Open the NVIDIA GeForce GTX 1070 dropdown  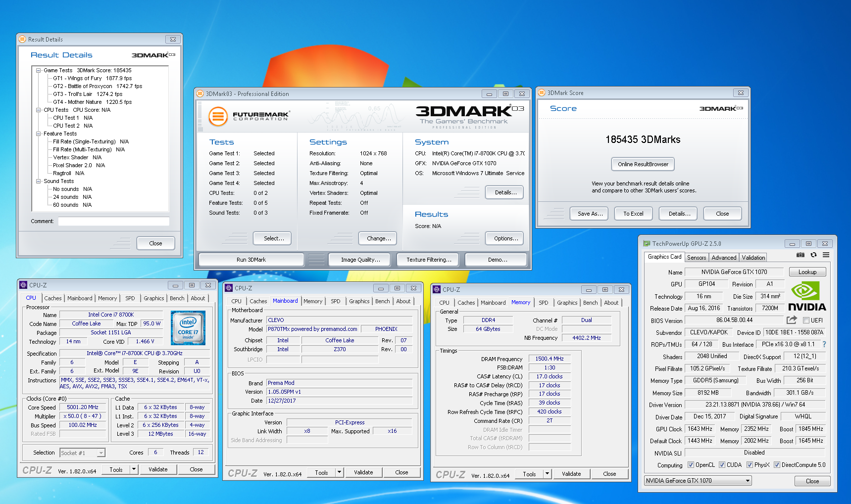point(698,481)
